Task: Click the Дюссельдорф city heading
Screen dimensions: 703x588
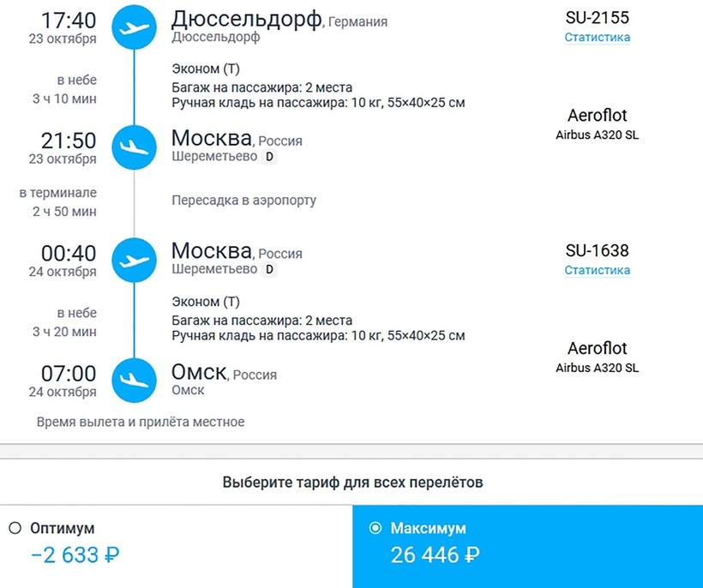Action: point(246,19)
